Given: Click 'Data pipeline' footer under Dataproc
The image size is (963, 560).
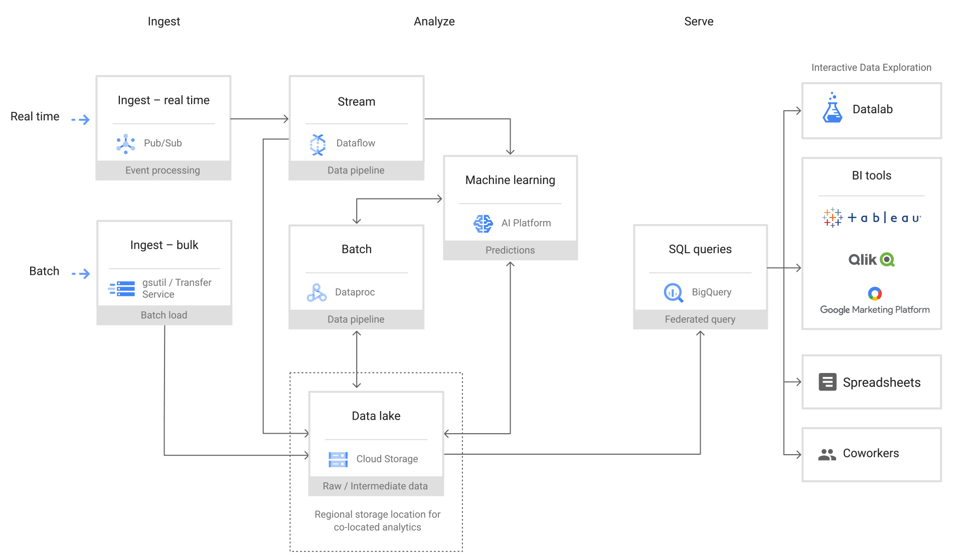Looking at the screenshot, I should (x=356, y=319).
